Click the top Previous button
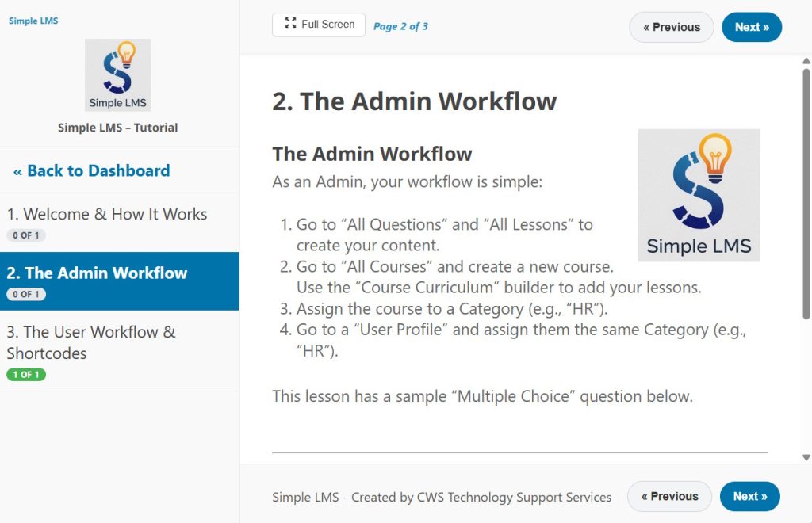The image size is (812, 523). (x=671, y=27)
